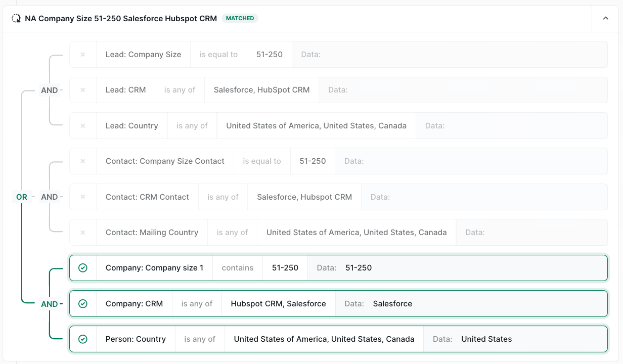
Task: Click the green AND operator for the Company group
Action: [x=50, y=304]
